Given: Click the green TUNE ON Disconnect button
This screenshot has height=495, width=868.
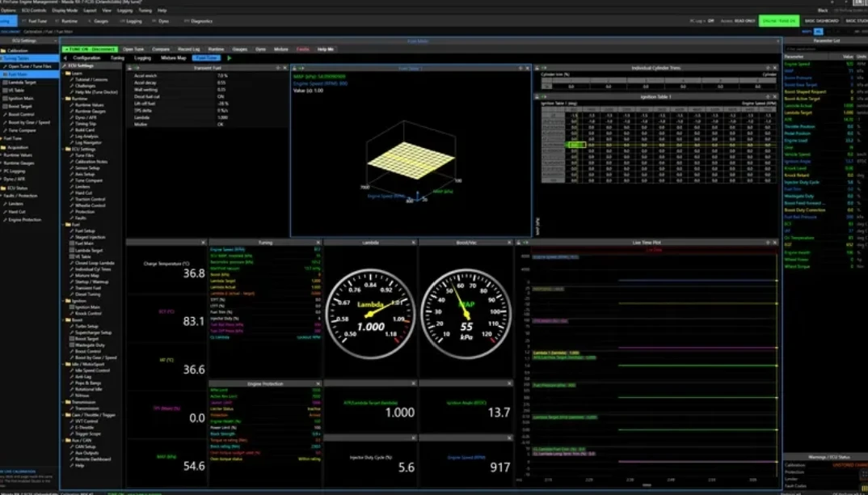Looking at the screenshot, I should pos(90,49).
